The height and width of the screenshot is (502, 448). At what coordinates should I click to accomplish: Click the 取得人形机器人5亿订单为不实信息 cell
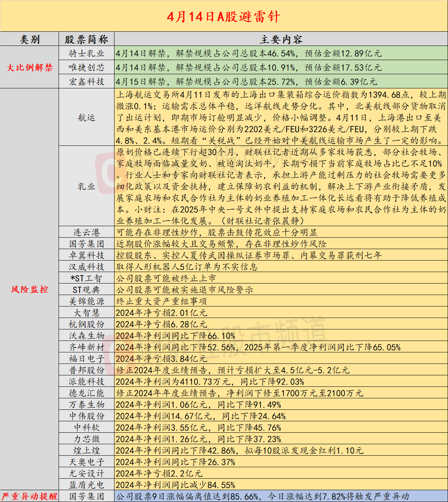(x=281, y=267)
